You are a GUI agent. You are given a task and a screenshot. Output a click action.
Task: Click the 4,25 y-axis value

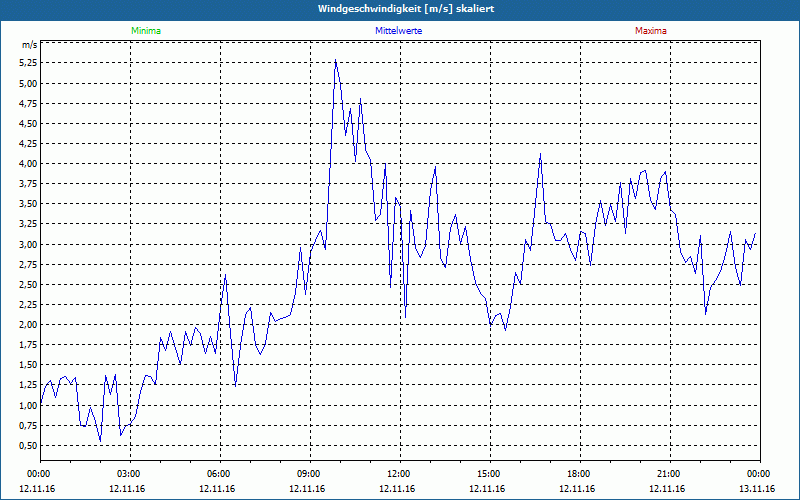click(29, 143)
